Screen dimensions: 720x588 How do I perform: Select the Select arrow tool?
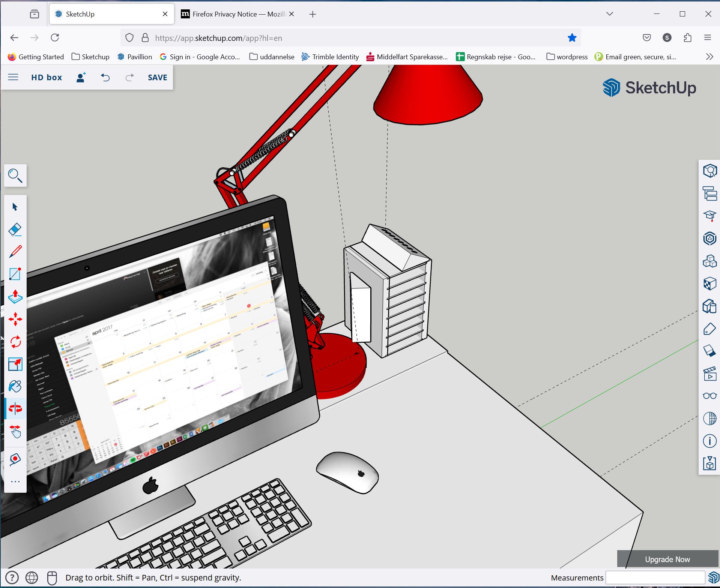click(15, 207)
